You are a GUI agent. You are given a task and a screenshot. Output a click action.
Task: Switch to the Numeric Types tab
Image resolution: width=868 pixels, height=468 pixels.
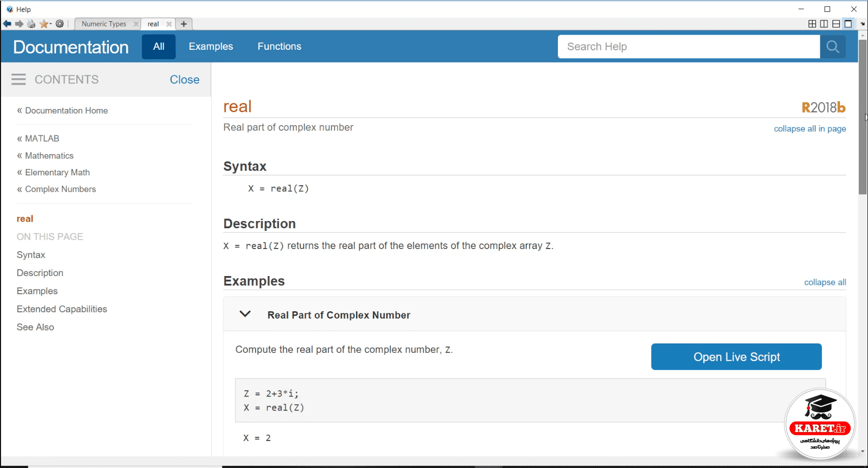(x=104, y=24)
